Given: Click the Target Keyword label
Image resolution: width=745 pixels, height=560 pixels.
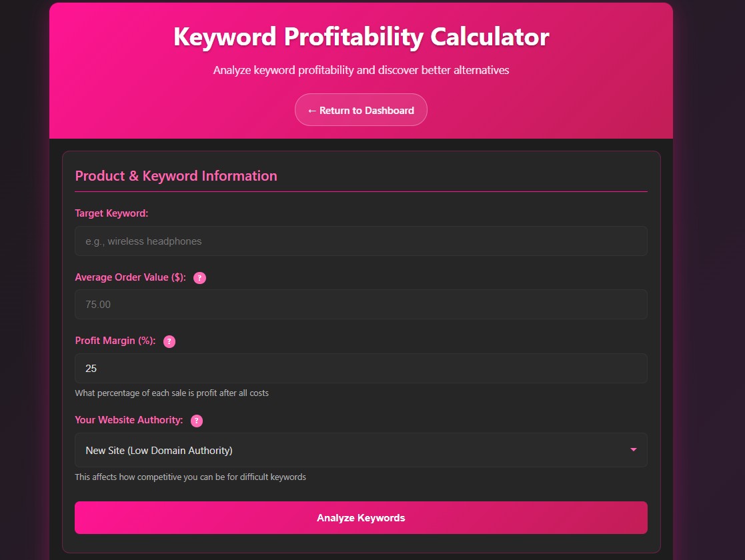Looking at the screenshot, I should pos(111,213).
